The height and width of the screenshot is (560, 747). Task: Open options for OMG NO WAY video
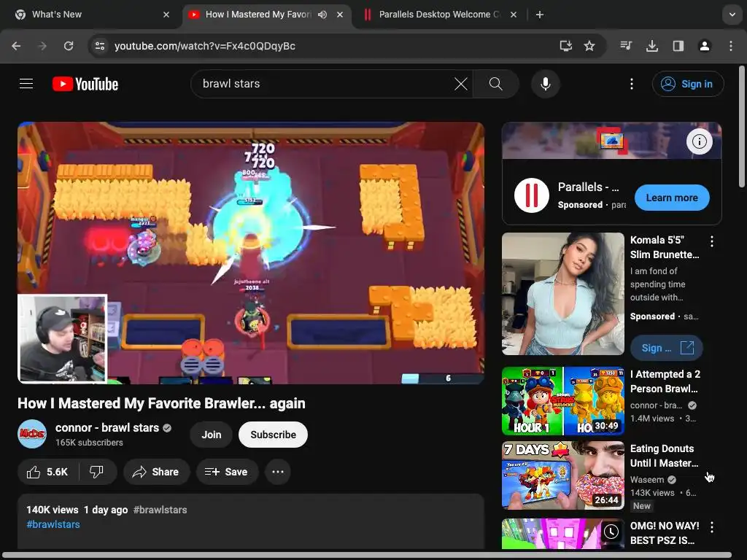tap(712, 526)
